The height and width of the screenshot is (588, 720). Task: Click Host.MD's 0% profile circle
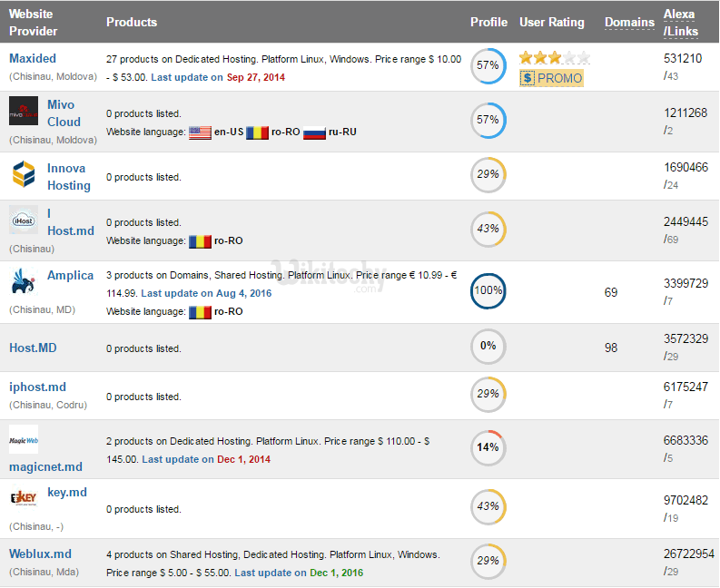pos(488,346)
